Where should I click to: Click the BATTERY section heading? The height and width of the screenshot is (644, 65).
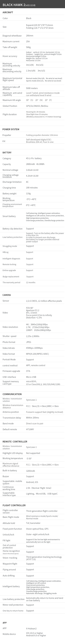point(7,153)
